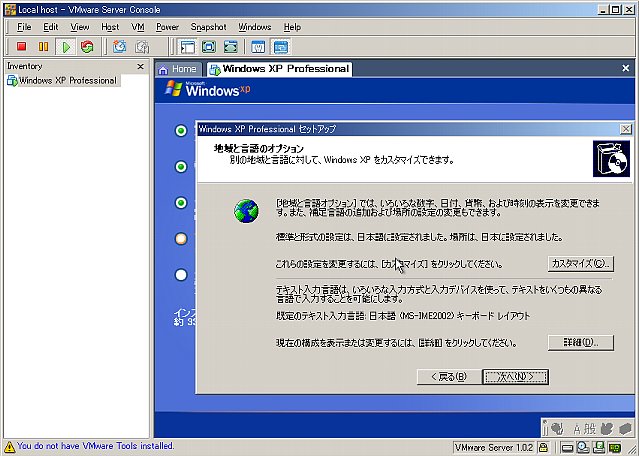The height and width of the screenshot is (456, 639).
Task: Click the IME conversion mode 般 indicator
Action: (590, 429)
